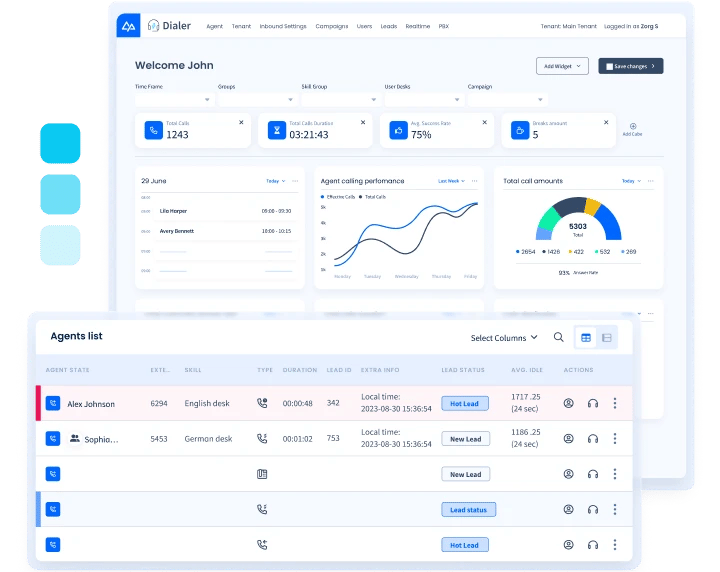Image resolution: width=720 pixels, height=572 pixels.
Task: Sort by Avg. Idle column header
Action: [527, 370]
